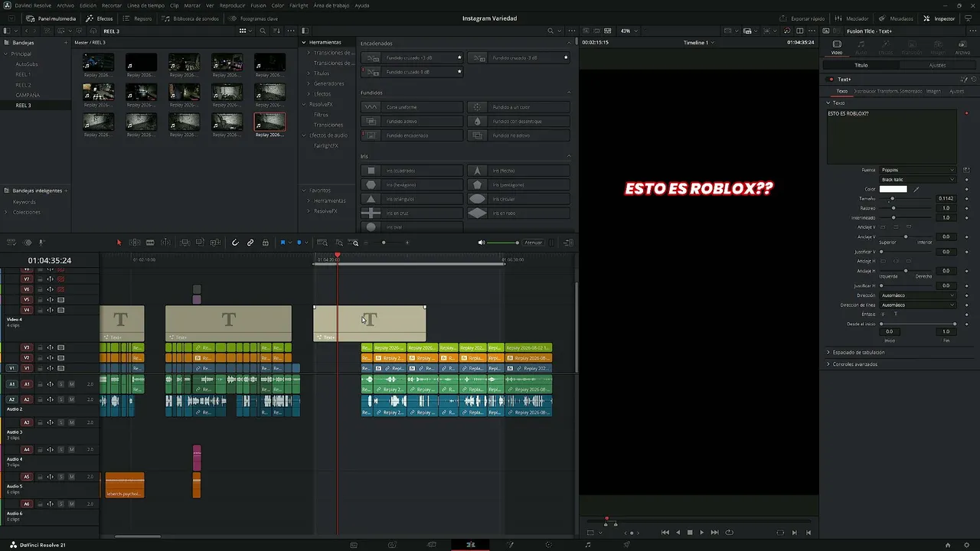This screenshot has height=551, width=980.
Task: Toggle favorite star on Fundido cruzado 0 dB
Action: 459,71
